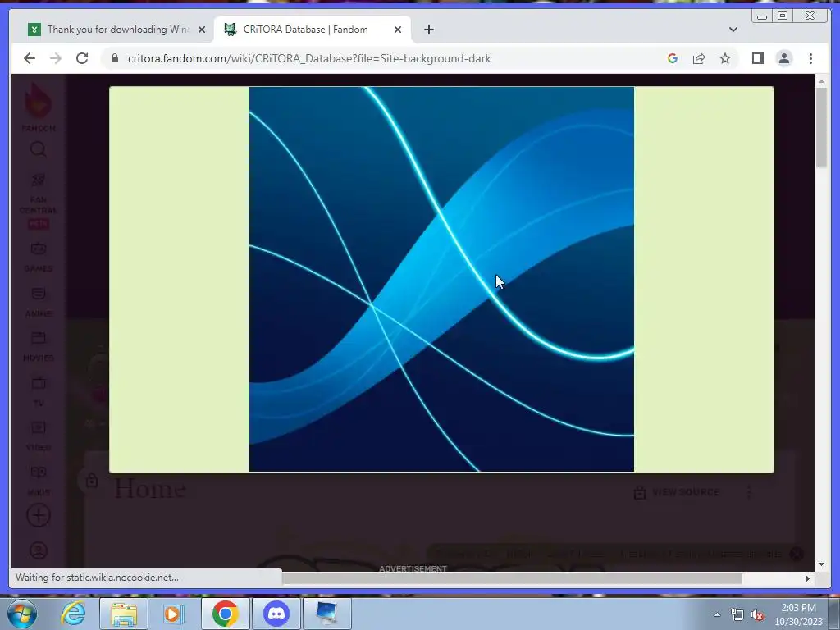Reload the current page

click(82, 58)
